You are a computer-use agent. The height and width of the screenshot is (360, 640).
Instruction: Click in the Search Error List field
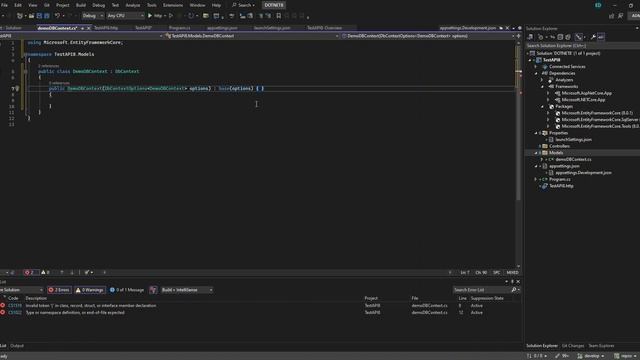[x=482, y=290]
